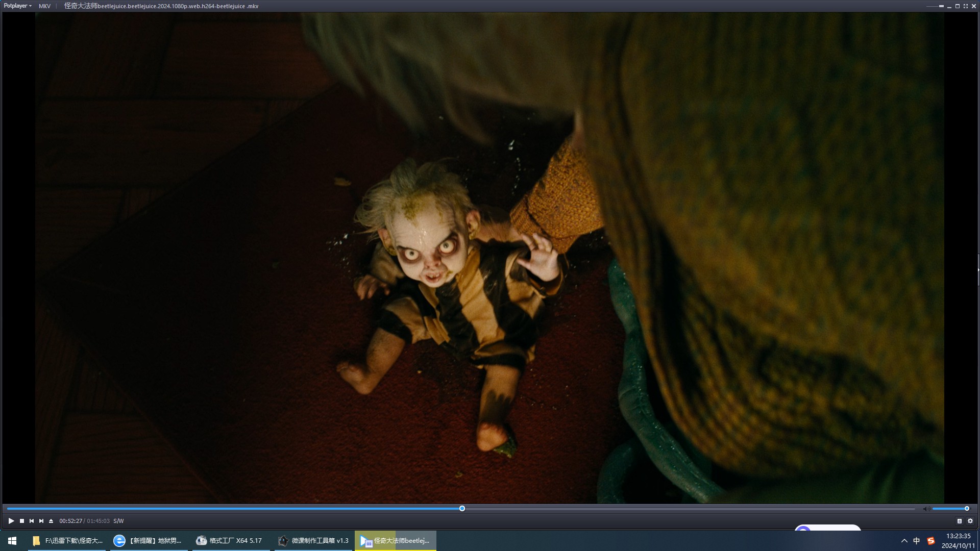Open the playlist panel icon

960,521
